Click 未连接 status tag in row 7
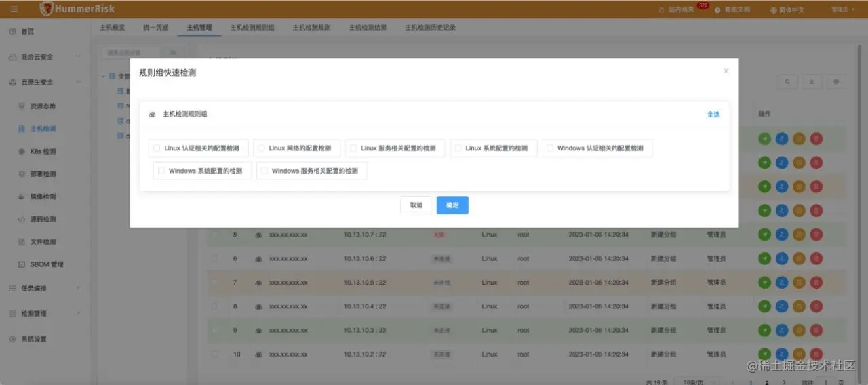The width and height of the screenshot is (868, 385). pos(441,283)
